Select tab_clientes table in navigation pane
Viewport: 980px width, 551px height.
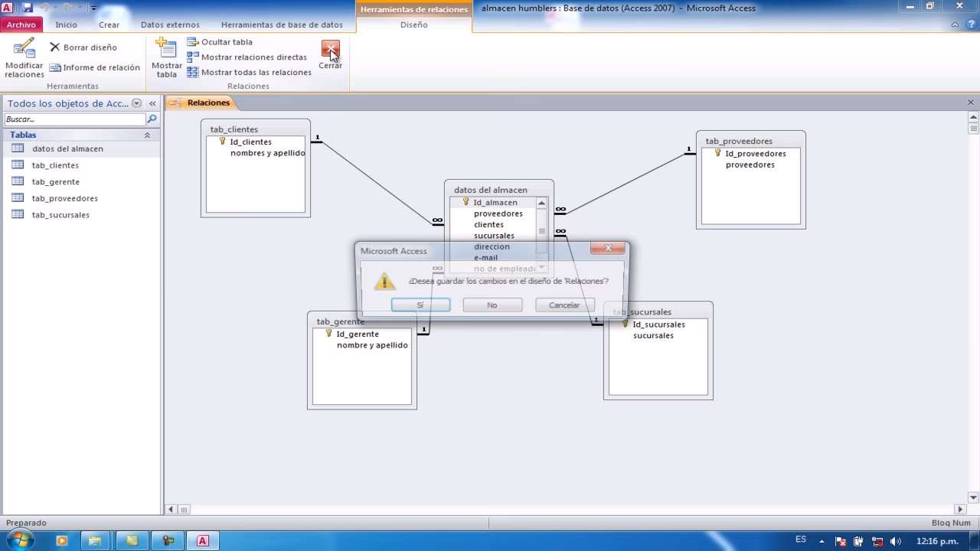coord(80,165)
